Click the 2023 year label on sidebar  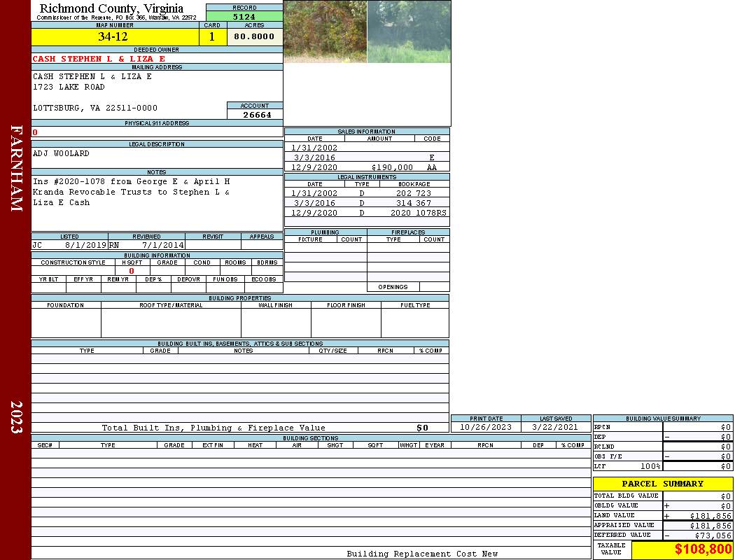[16, 416]
